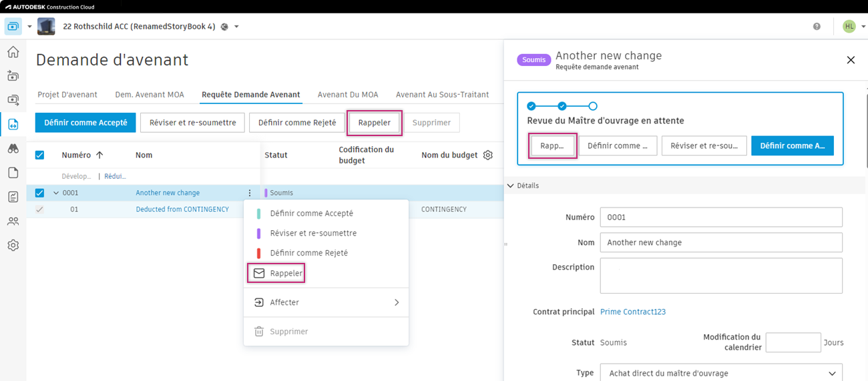Click the second workflow progress step circle

tap(562, 106)
